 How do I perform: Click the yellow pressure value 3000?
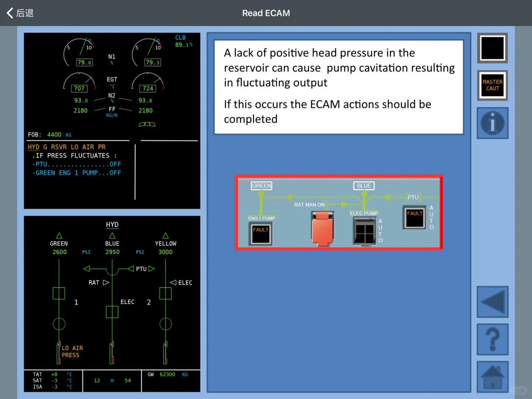[x=166, y=252]
